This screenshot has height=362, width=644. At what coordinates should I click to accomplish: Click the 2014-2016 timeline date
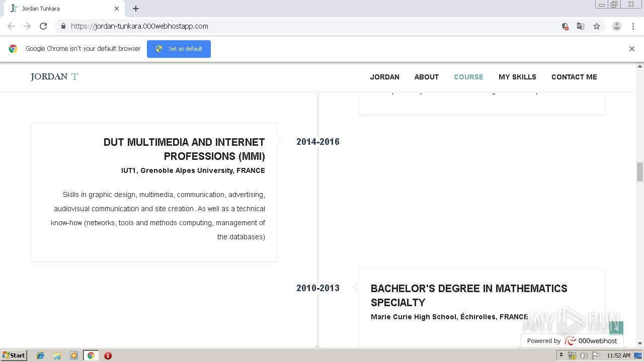[x=318, y=142]
